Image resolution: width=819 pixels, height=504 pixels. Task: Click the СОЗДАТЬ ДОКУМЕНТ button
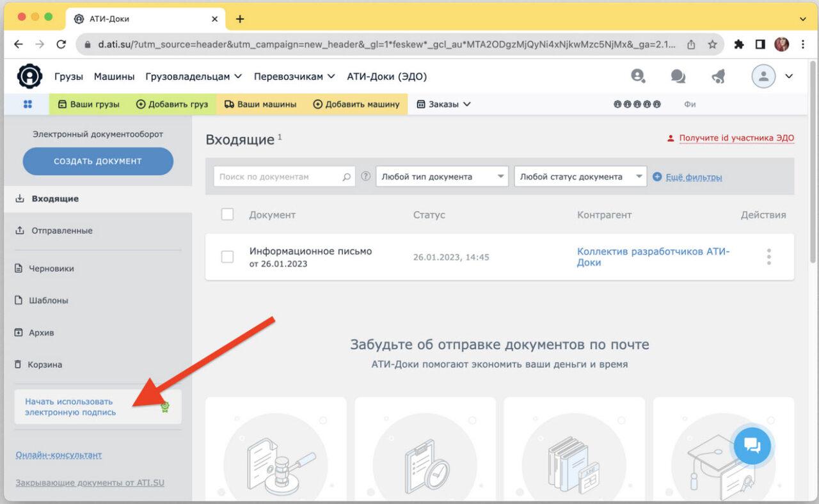tap(98, 161)
